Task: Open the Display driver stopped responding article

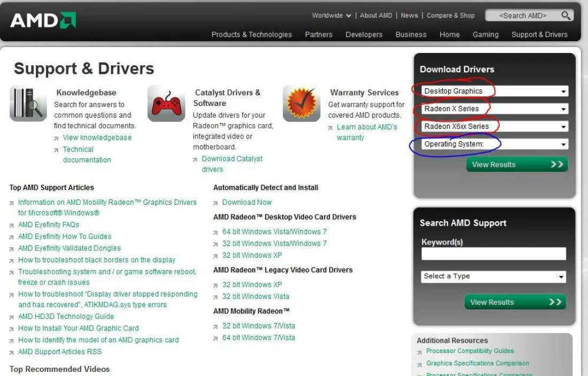Action: (107, 299)
